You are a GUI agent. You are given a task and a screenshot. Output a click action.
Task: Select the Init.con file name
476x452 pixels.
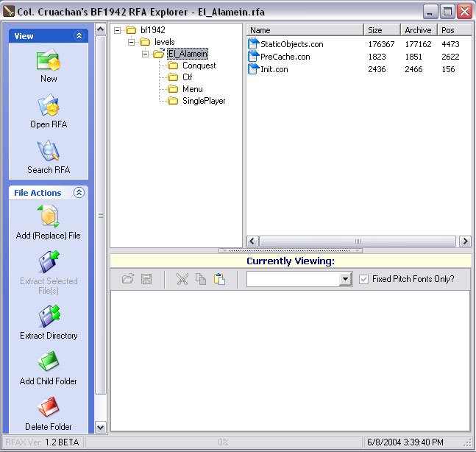click(274, 69)
